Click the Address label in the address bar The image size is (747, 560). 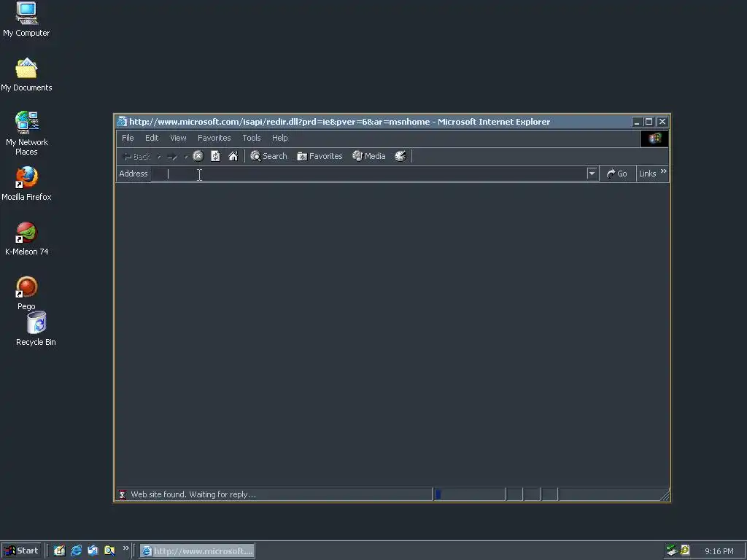(x=133, y=174)
